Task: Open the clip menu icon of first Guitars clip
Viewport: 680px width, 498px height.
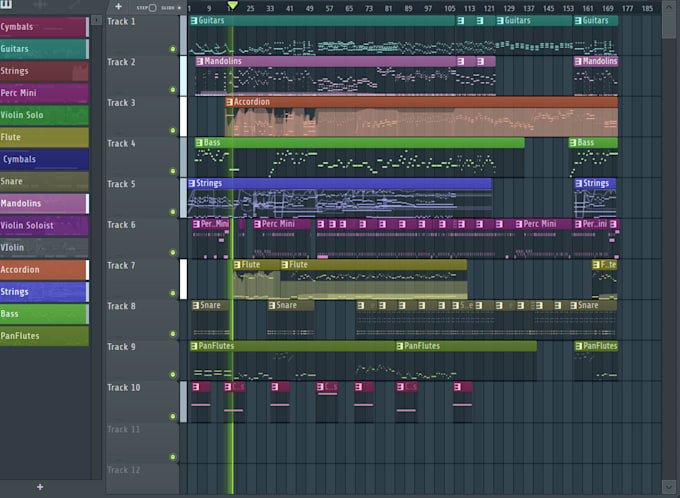Action: tap(194, 20)
